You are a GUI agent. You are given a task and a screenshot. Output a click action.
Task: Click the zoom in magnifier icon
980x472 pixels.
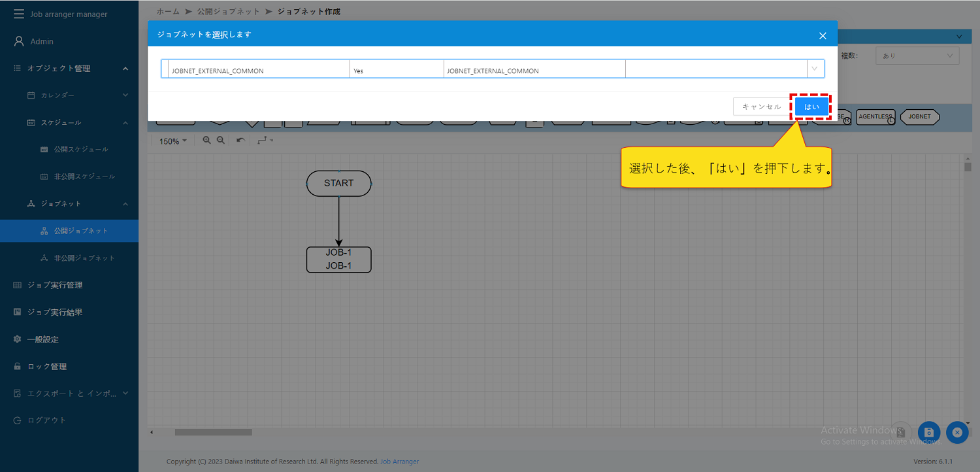(206, 141)
